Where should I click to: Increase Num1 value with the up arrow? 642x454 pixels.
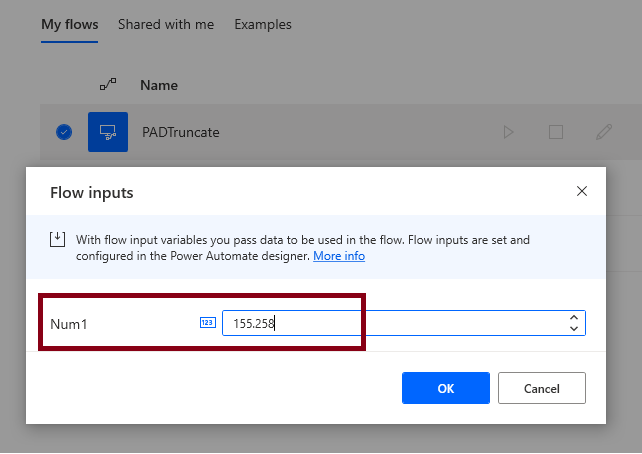(x=573, y=317)
